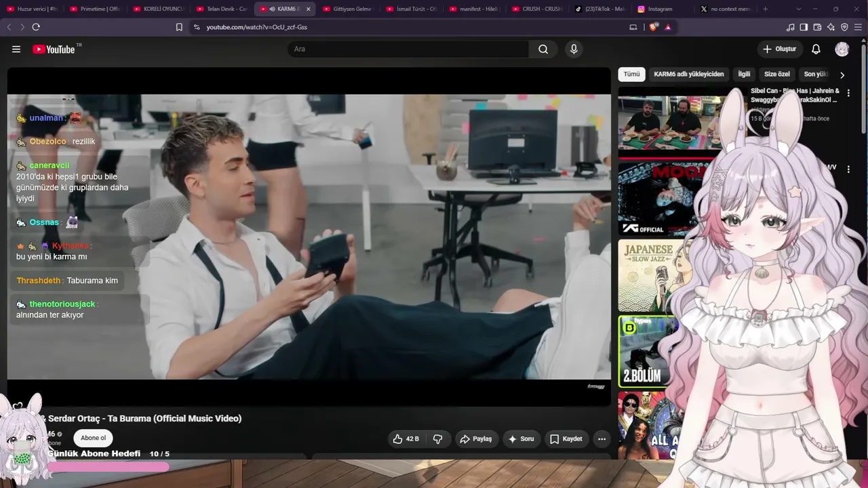Screen dimensions: 868x488
Task: Mute the KARM6 tab audio icon
Action: (x=271, y=9)
